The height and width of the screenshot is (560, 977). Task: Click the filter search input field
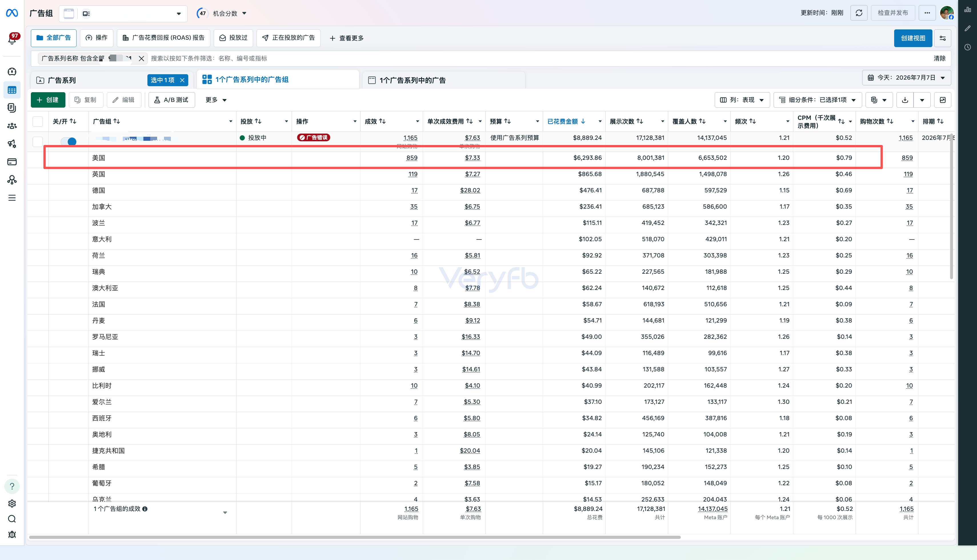pos(539,59)
